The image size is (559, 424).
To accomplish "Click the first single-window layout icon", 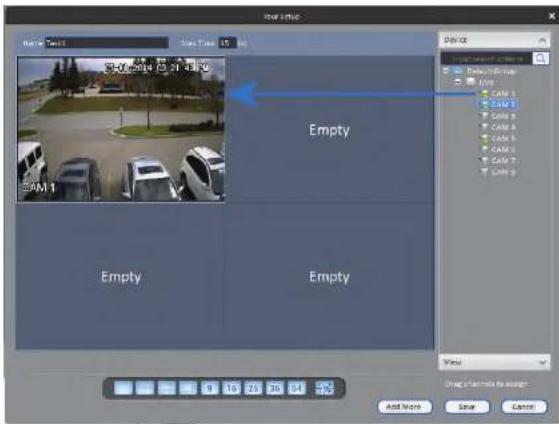I will [123, 388].
